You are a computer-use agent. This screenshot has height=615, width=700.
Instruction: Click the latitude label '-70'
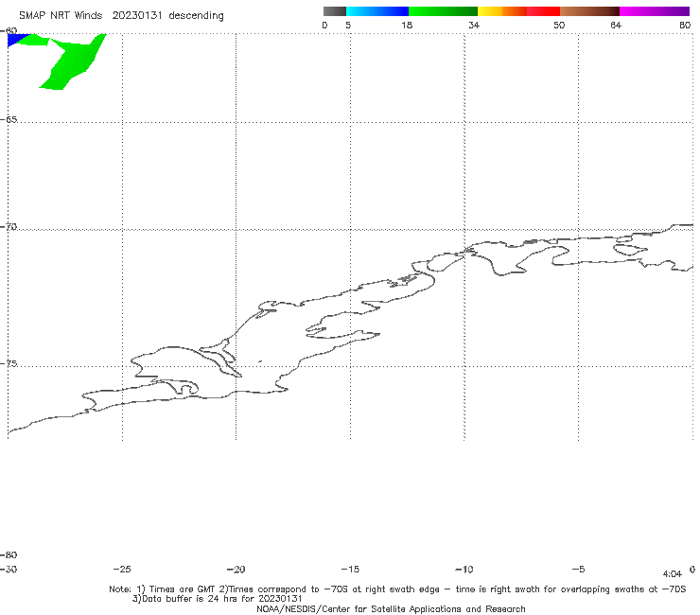9,227
